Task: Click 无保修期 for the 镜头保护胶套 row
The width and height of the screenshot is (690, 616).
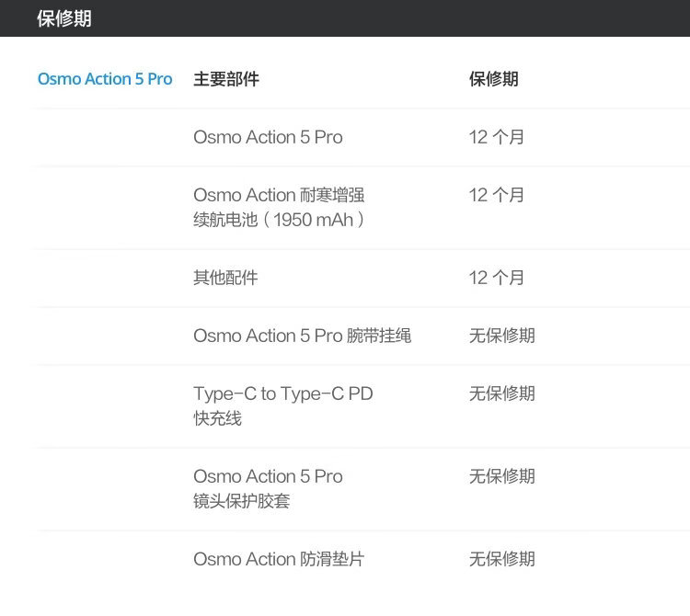Action: (x=501, y=476)
